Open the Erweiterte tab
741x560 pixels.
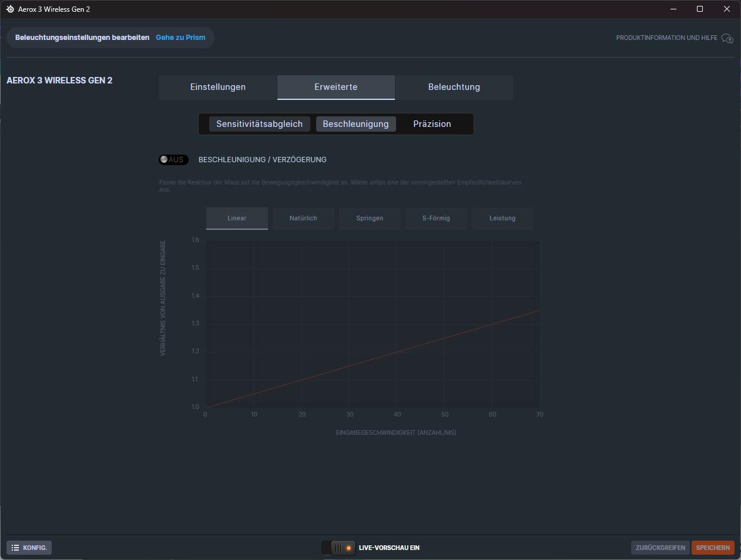pos(336,87)
